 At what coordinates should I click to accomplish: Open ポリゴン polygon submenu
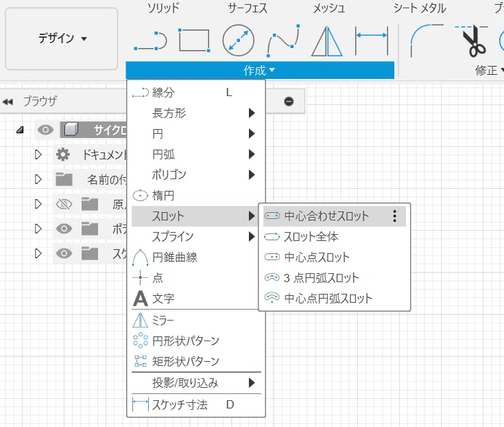(196, 175)
